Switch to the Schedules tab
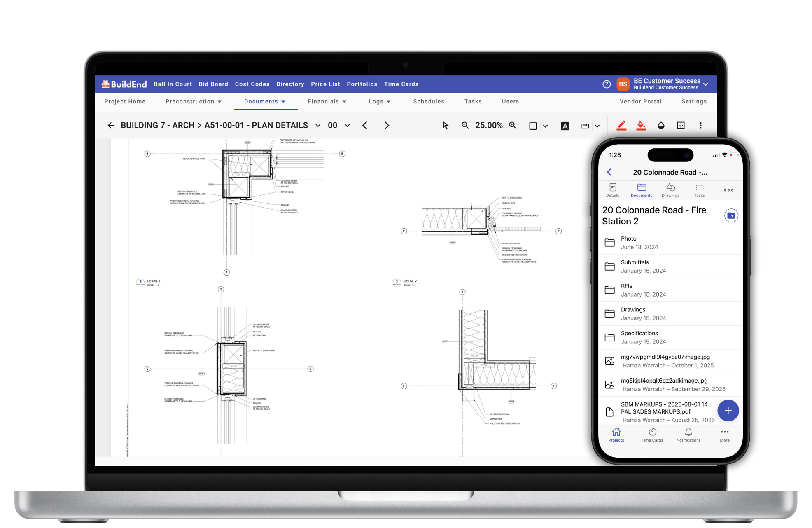 tap(429, 101)
